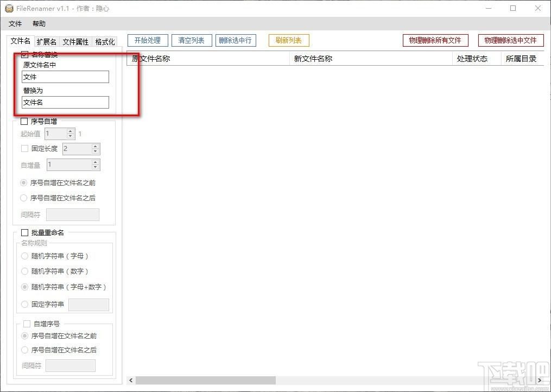The width and height of the screenshot is (551, 392).
Task: Select 序号自增在文件名之后 under 序号自增
Action: tap(58, 198)
